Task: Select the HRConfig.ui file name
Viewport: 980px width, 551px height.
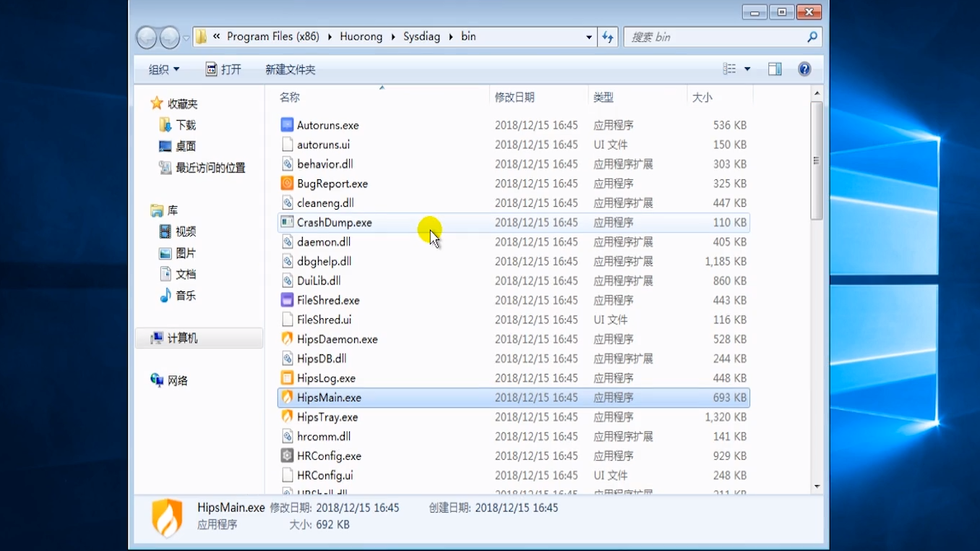Action: [324, 476]
